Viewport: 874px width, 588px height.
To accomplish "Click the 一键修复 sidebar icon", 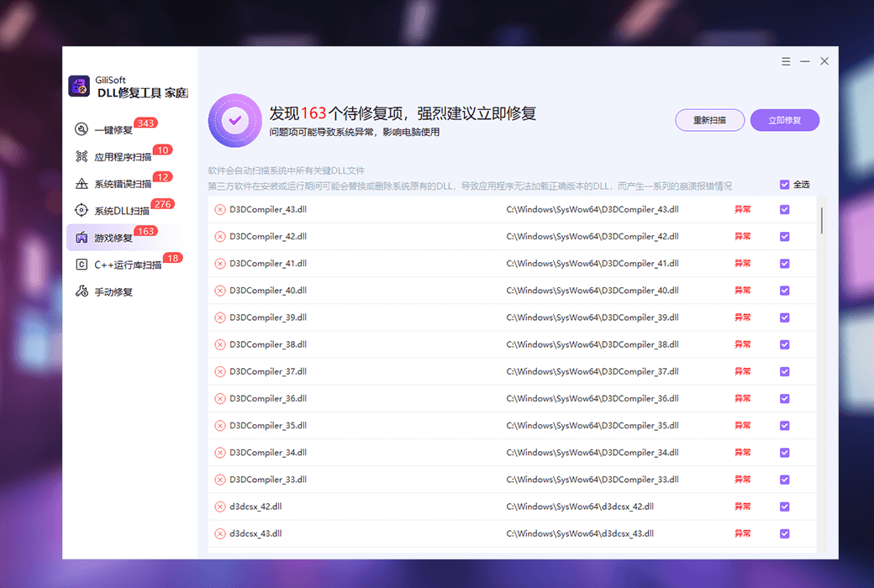I will 82,129.
